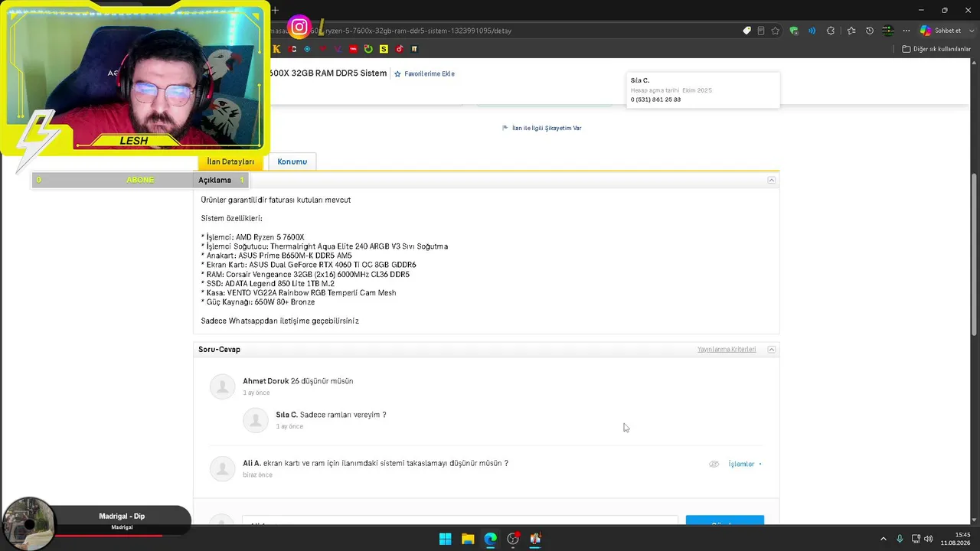Click the ASUS Dual GeForce RTX 4060 Ti line
Viewport: 980px width, 551px height.
click(x=309, y=265)
